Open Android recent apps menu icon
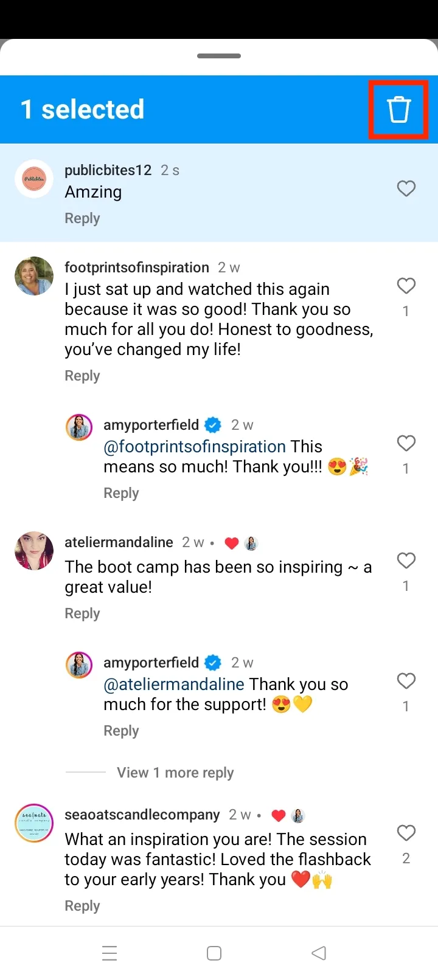The height and width of the screenshot is (980, 438). pos(109,953)
